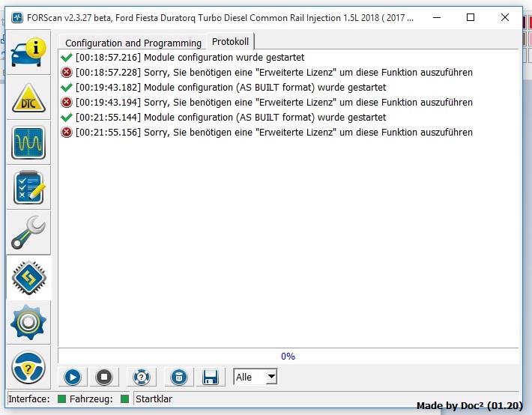532x415 pixels.
Task: Open the help steering wheel icon
Action: click(x=28, y=368)
